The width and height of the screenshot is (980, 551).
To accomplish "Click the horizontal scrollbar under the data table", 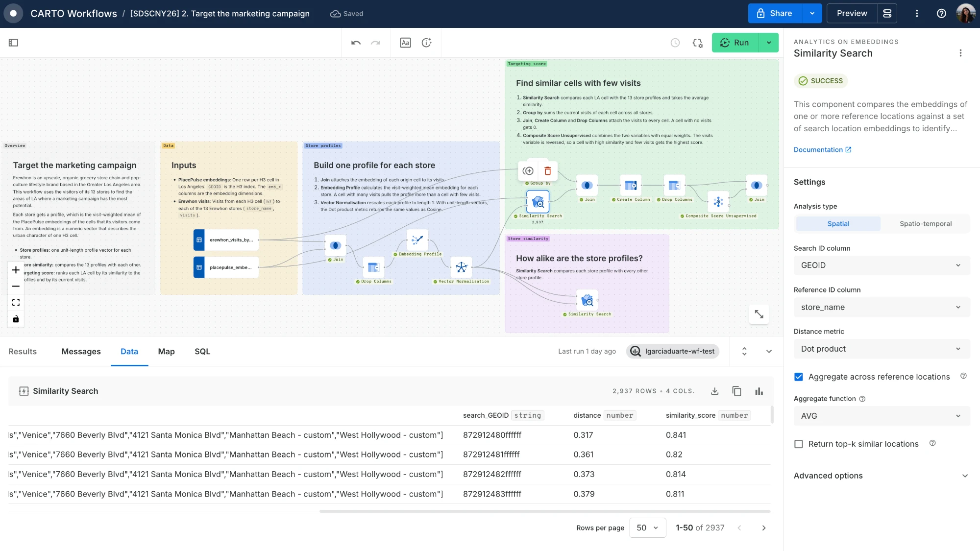I will (545, 511).
